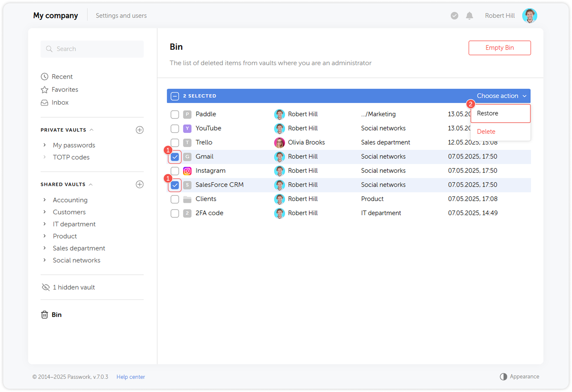Click the Appearance theme icon
This screenshot has height=392, width=572.
pos(503,377)
